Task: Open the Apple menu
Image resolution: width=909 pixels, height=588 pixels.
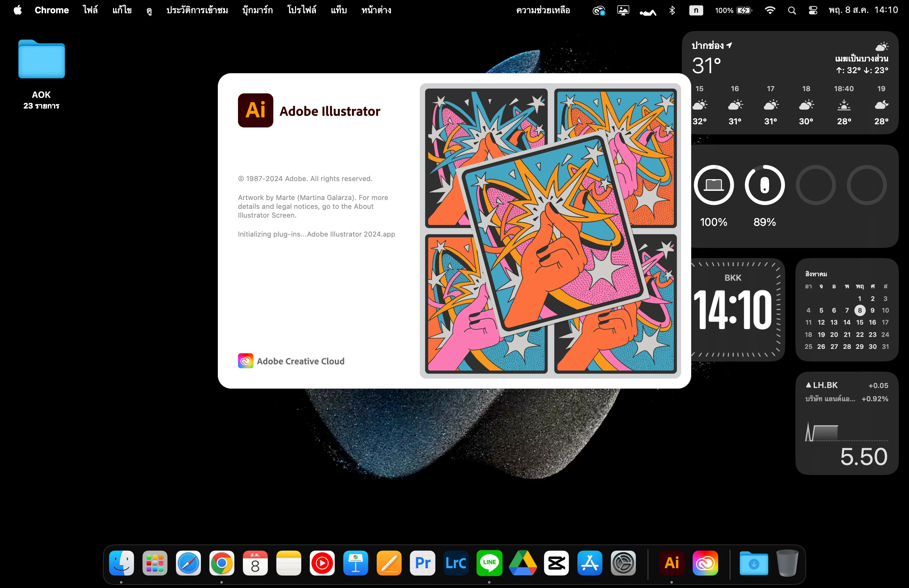Action: 18,10
